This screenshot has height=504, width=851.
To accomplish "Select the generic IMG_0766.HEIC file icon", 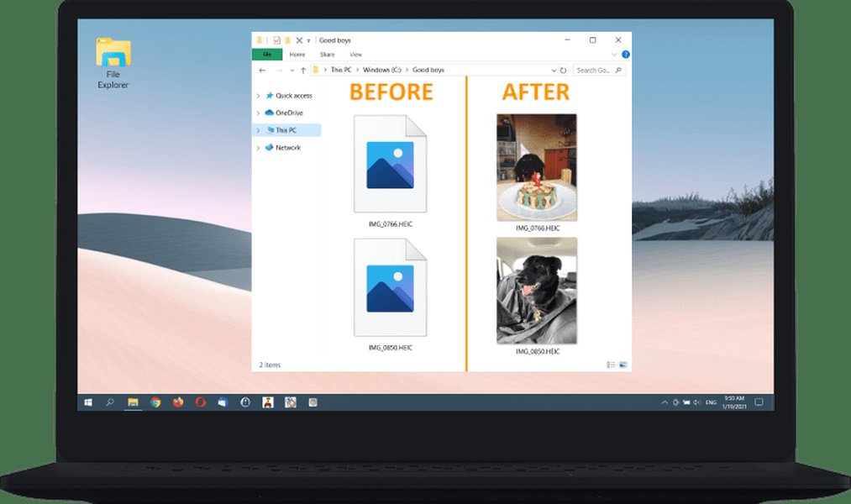I will 391,164.
